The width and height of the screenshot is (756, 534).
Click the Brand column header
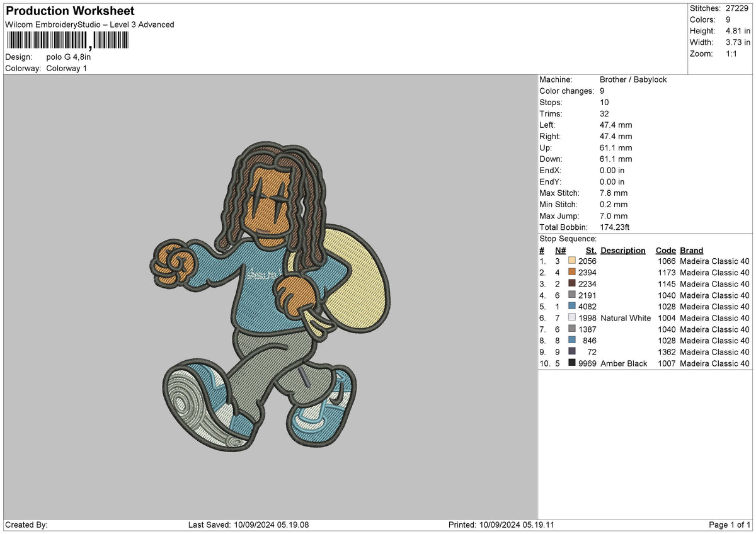click(691, 250)
